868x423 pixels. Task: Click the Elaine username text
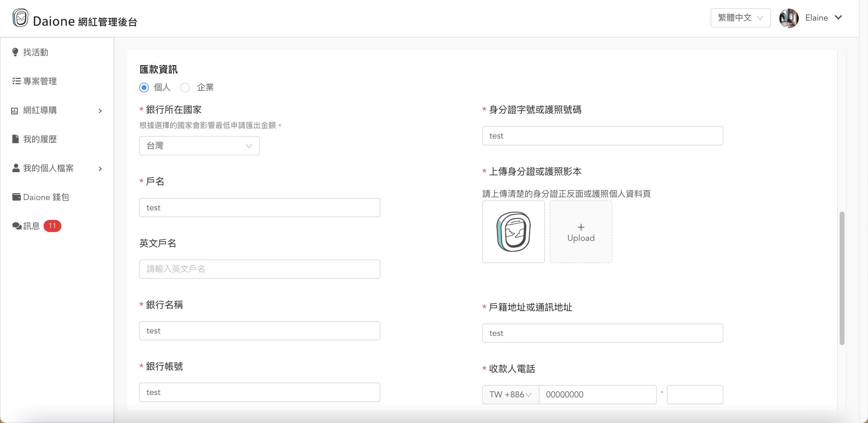(x=816, y=18)
